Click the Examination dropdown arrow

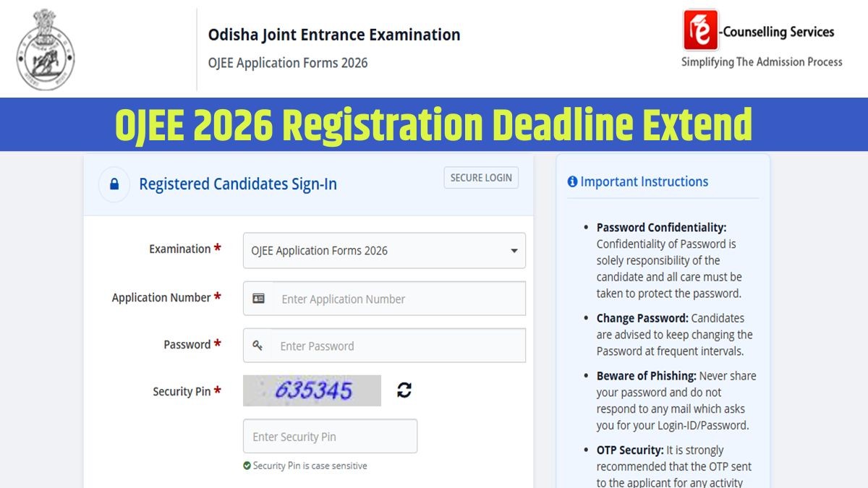pos(514,251)
